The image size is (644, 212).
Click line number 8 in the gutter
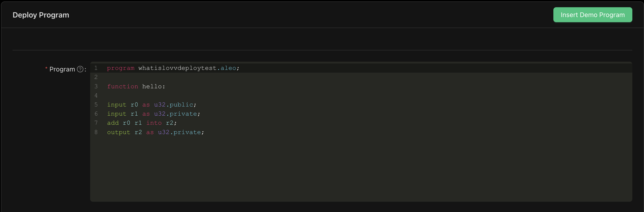(x=96, y=132)
